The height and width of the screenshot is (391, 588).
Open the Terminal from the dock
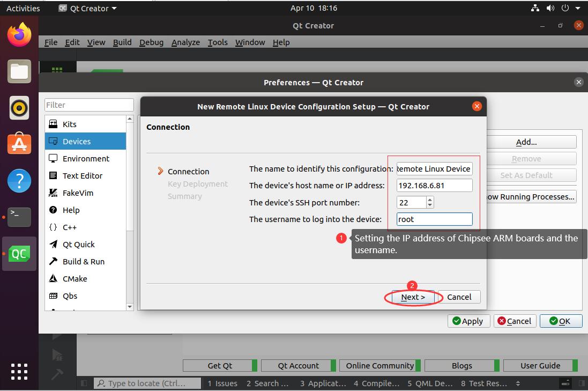click(19, 217)
